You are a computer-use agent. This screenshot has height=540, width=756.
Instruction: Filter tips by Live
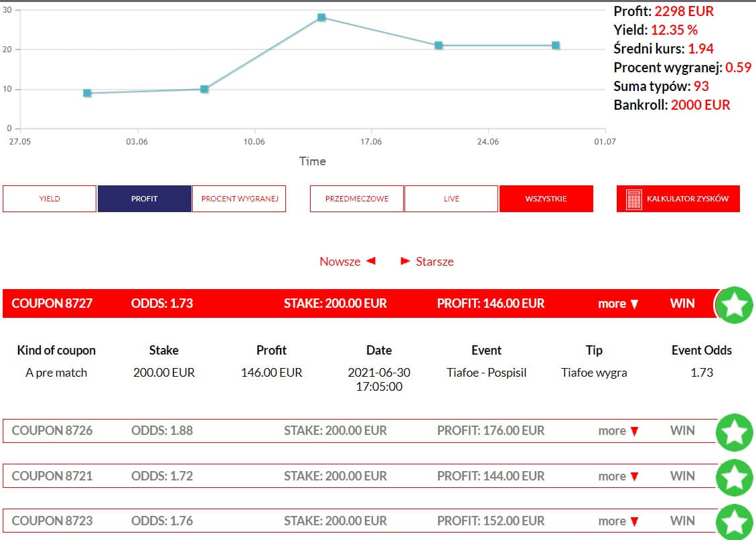[451, 199]
